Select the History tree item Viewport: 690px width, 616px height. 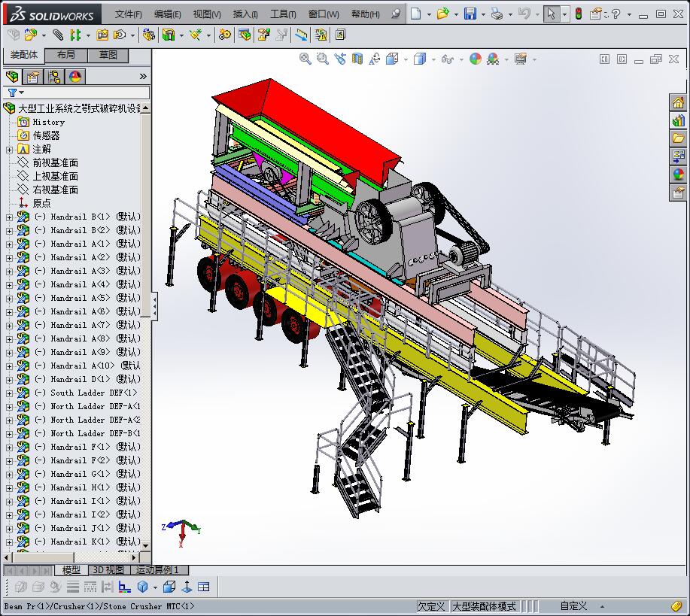pos(48,123)
